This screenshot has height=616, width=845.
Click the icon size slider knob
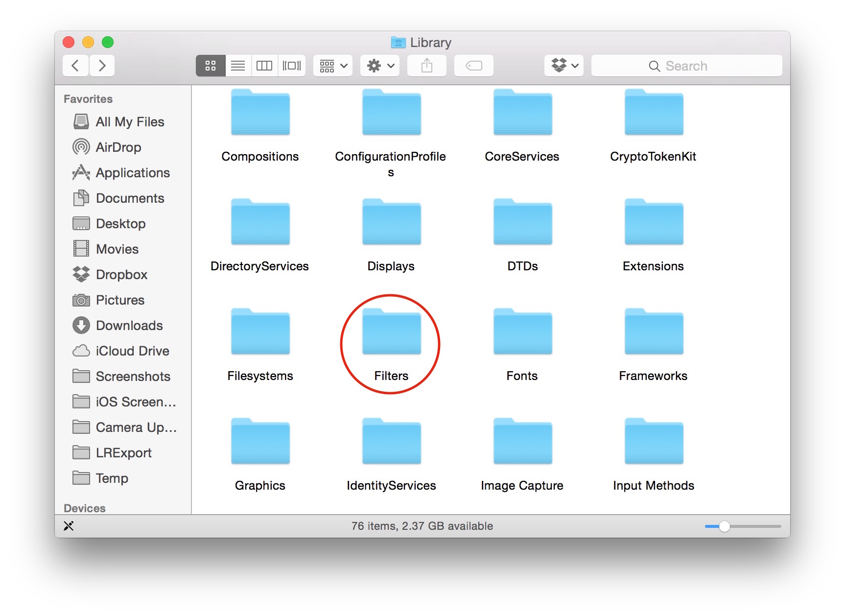tap(724, 526)
